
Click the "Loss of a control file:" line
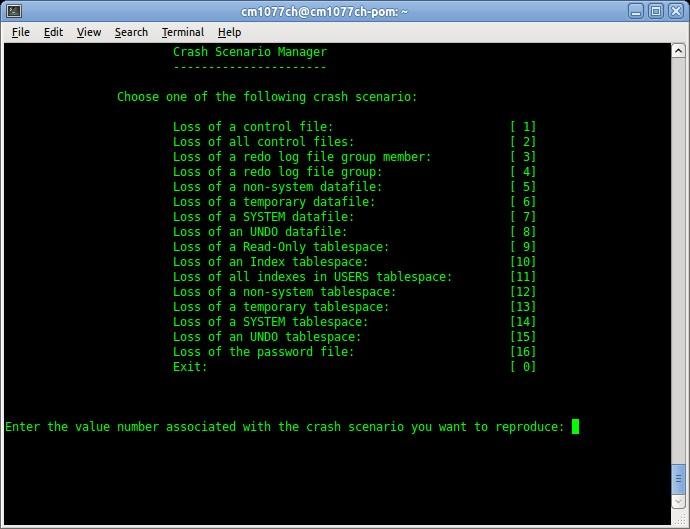(x=253, y=127)
